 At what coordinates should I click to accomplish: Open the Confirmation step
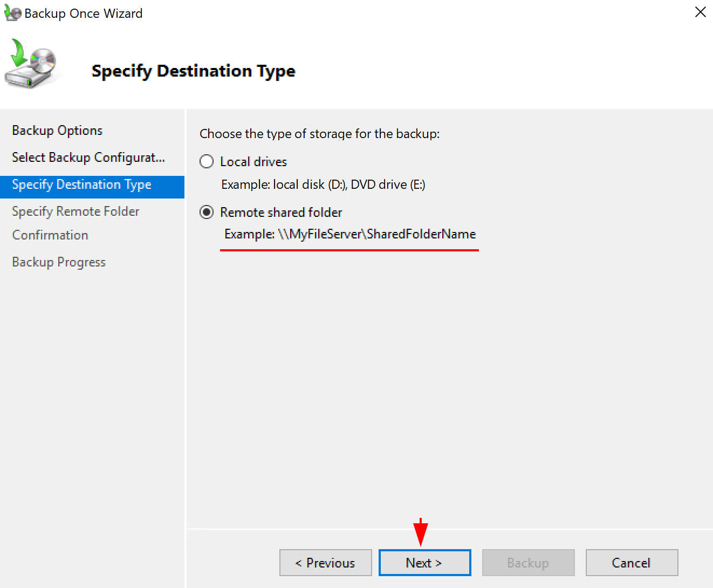click(50, 235)
